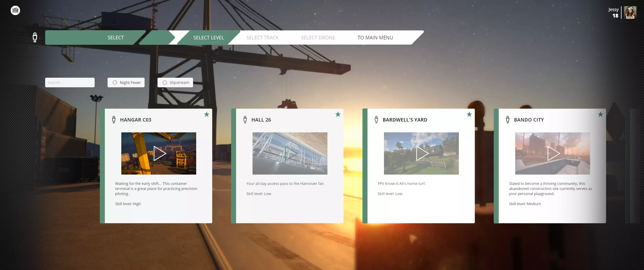Screen dimensions: 644x270
Task: Click pilot icon beside Bardwell's Yard title
Action: [x=376, y=119]
